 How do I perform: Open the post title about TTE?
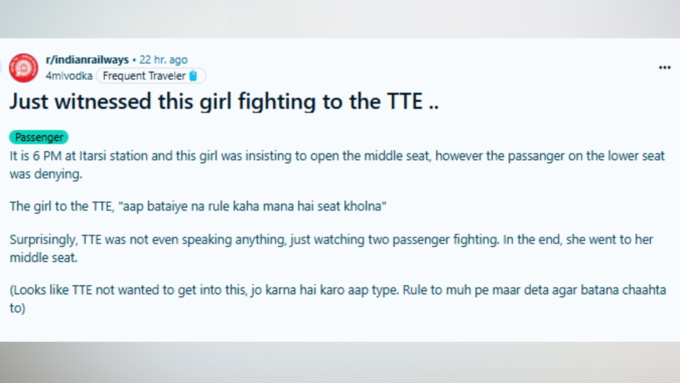(x=224, y=102)
